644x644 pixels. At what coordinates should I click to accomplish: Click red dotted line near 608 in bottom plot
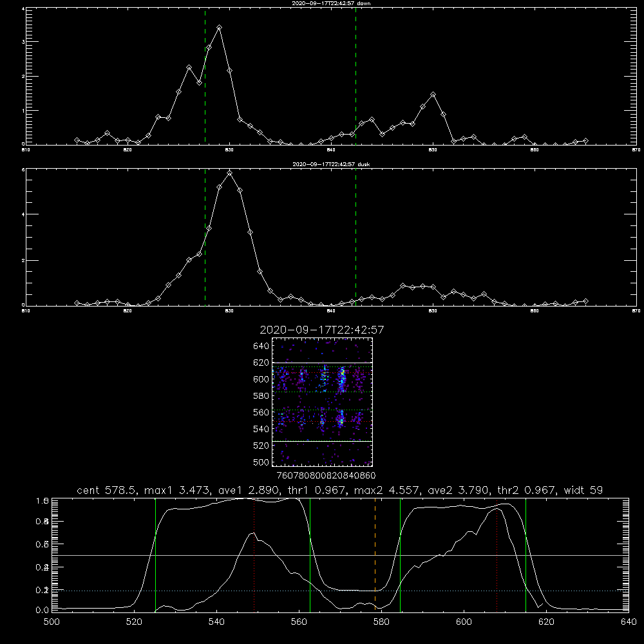tap(497, 555)
